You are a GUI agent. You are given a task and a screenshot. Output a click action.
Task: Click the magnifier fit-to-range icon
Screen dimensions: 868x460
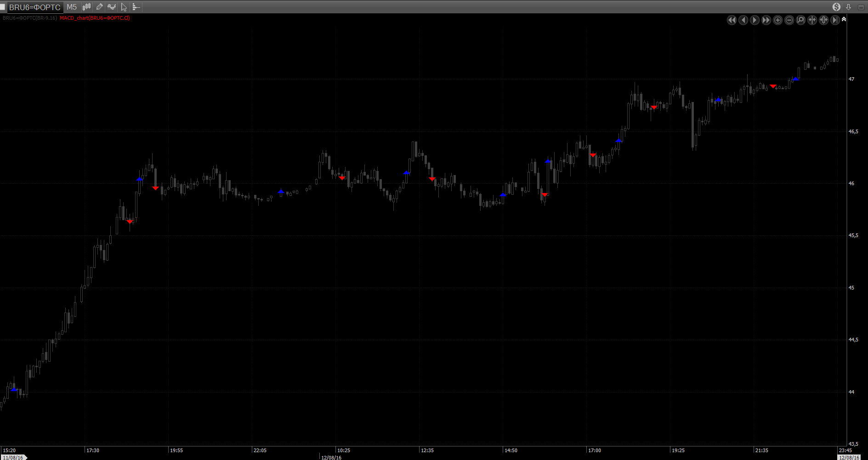pos(800,20)
